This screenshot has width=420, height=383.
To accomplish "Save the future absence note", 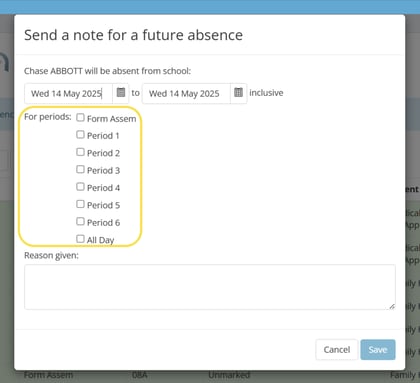I will click(378, 350).
